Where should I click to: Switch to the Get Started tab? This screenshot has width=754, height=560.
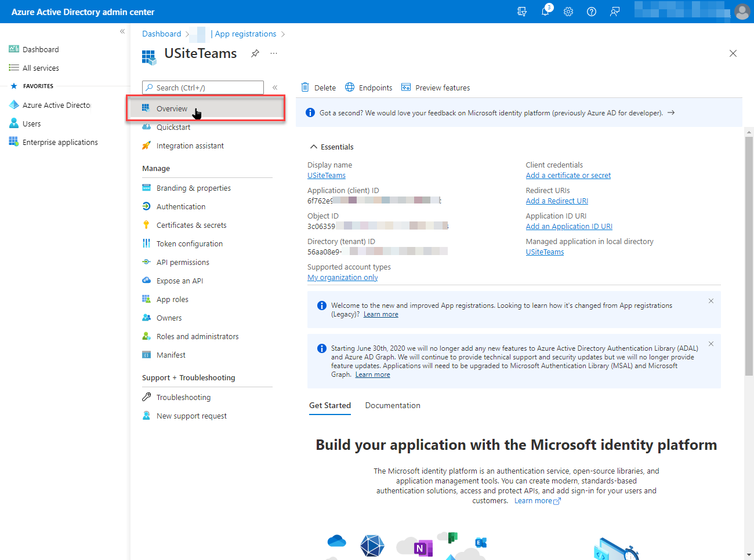coord(330,405)
